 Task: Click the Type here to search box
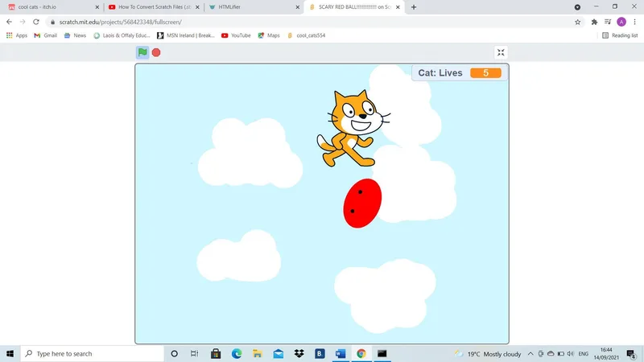point(93,354)
